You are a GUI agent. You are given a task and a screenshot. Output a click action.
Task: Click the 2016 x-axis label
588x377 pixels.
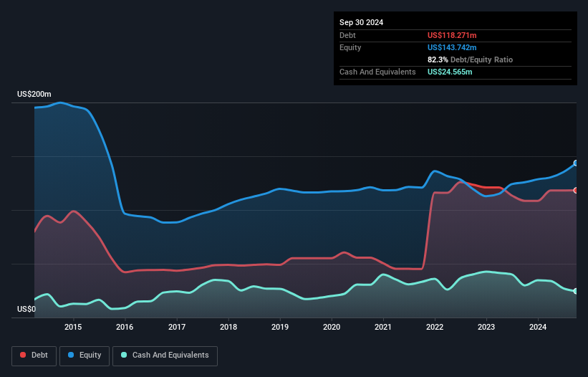125,327
